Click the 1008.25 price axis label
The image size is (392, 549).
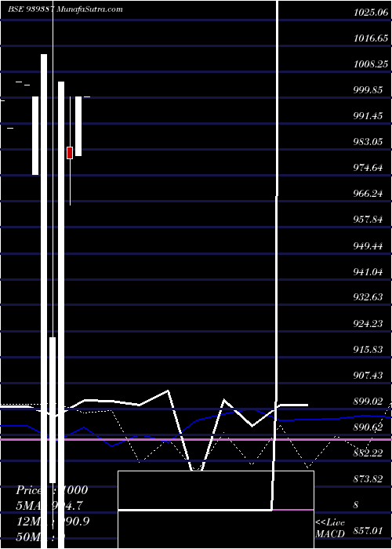[371, 64]
